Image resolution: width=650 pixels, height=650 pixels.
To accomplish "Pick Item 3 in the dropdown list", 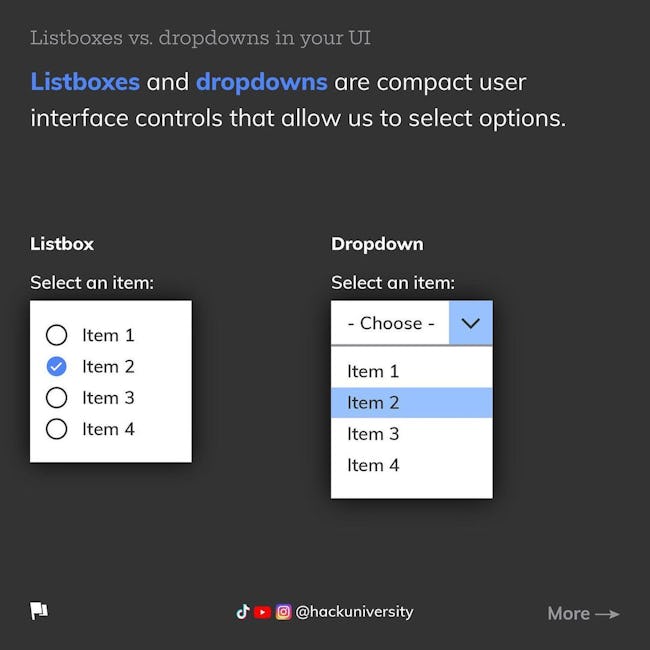I will (412, 434).
